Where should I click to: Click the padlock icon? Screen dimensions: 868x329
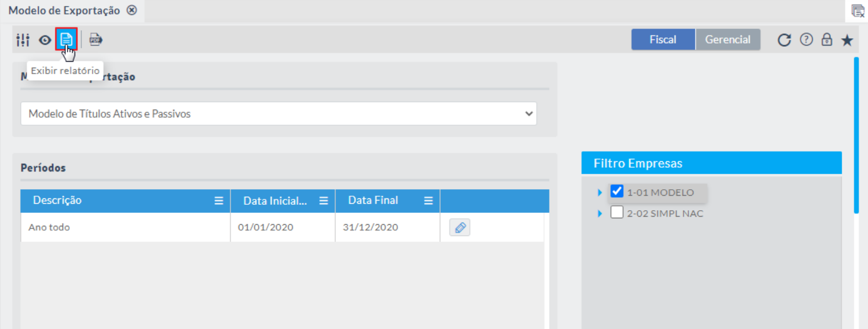click(x=827, y=39)
